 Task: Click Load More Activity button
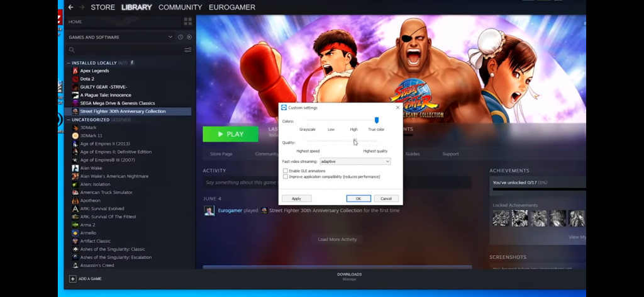tap(337, 240)
